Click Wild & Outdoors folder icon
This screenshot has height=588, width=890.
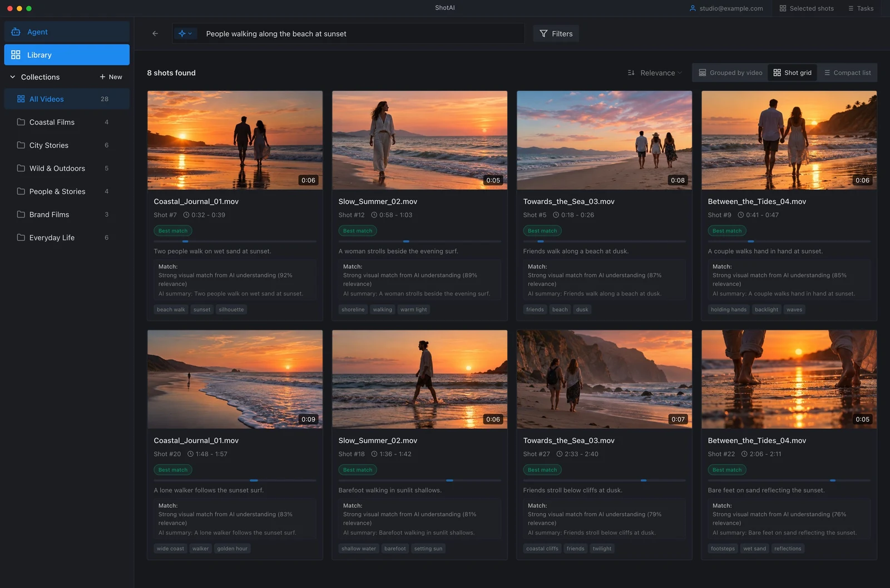click(21, 168)
